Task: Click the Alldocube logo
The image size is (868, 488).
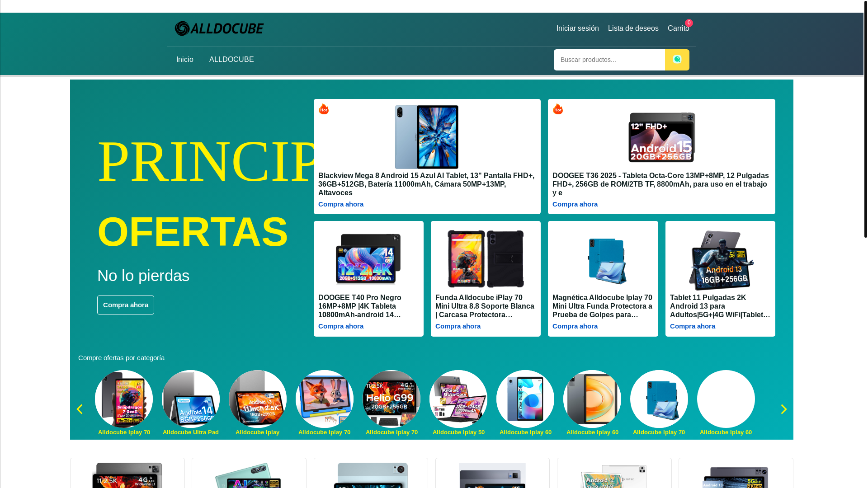Action: [x=219, y=28]
